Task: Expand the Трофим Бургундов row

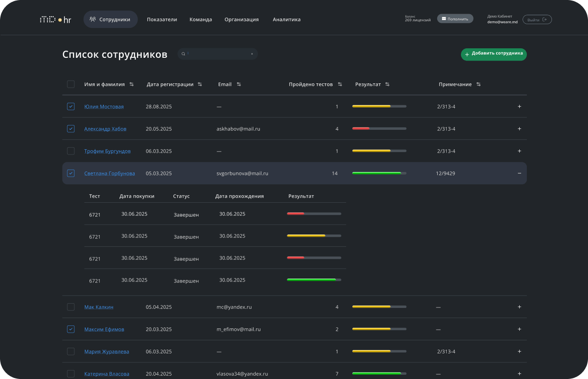Action: pos(519,151)
